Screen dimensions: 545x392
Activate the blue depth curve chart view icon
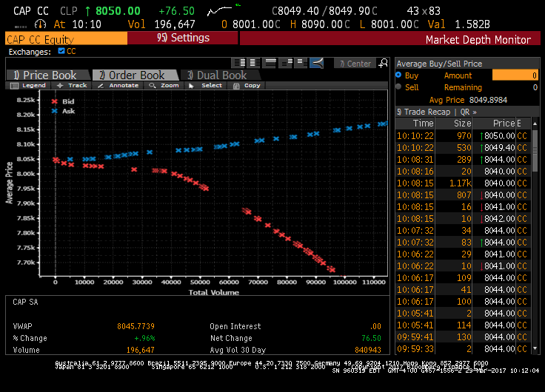click(317, 63)
